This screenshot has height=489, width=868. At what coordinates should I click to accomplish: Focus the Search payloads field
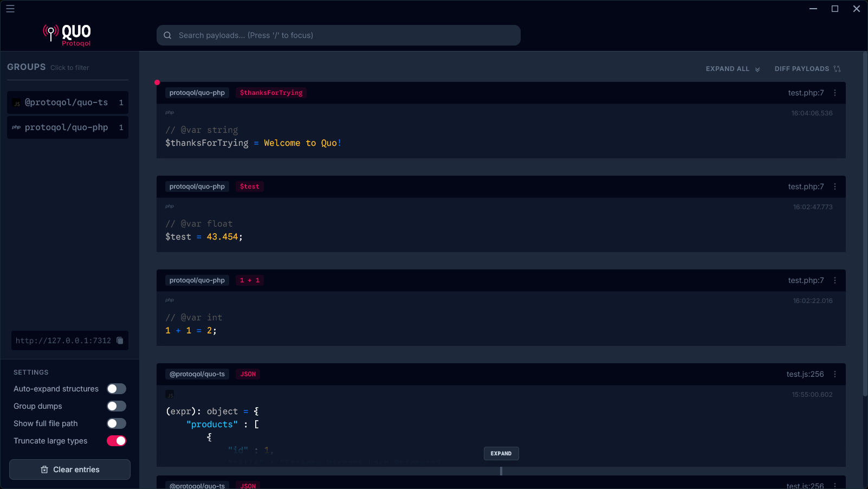(x=339, y=35)
